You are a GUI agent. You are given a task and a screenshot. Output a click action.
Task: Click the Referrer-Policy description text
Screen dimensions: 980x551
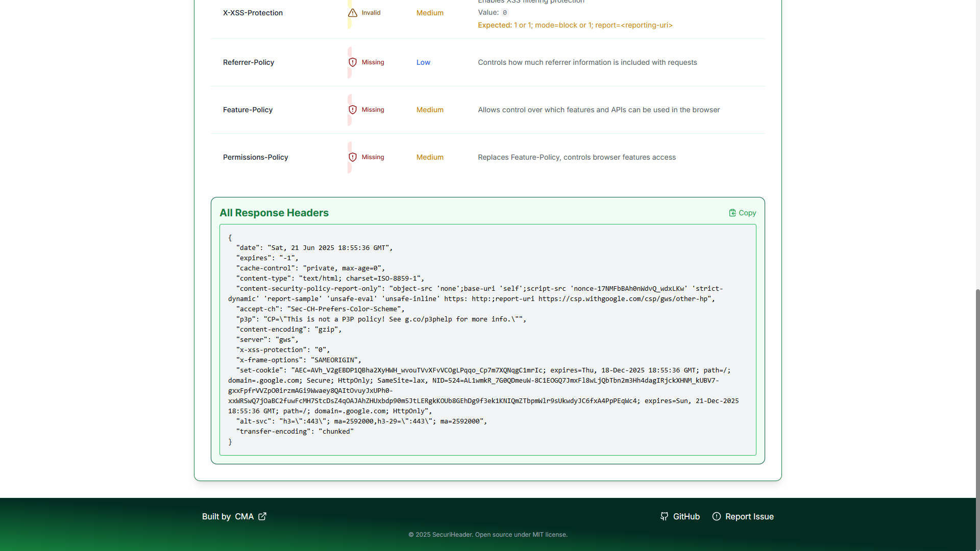point(587,62)
